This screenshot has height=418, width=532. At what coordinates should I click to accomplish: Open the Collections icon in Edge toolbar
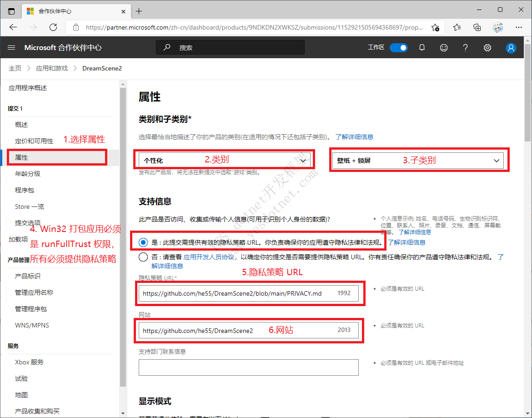point(477,27)
